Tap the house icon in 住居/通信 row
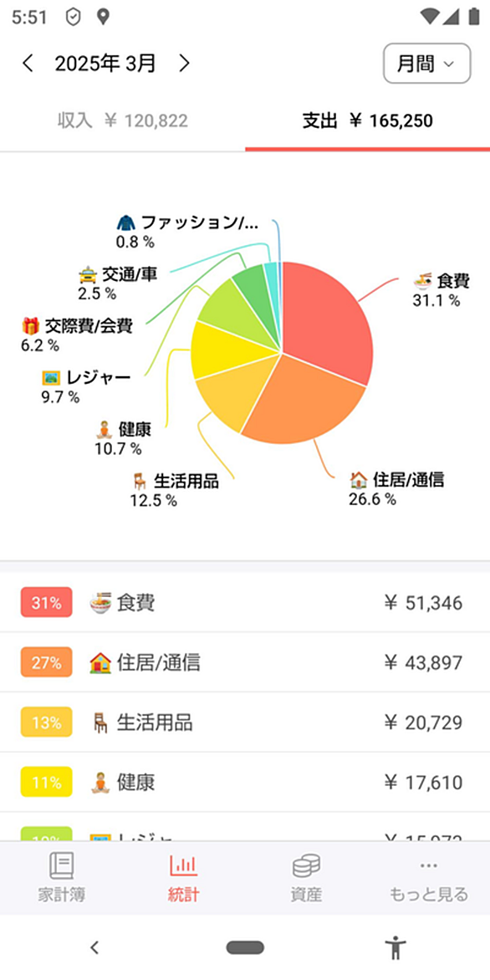This screenshot has height=980, width=490. pyautogui.click(x=100, y=662)
